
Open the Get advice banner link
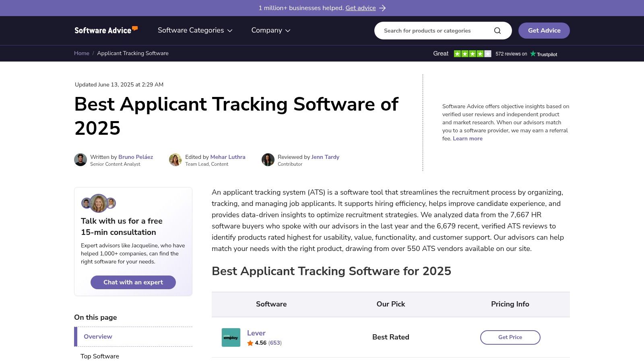point(361,8)
